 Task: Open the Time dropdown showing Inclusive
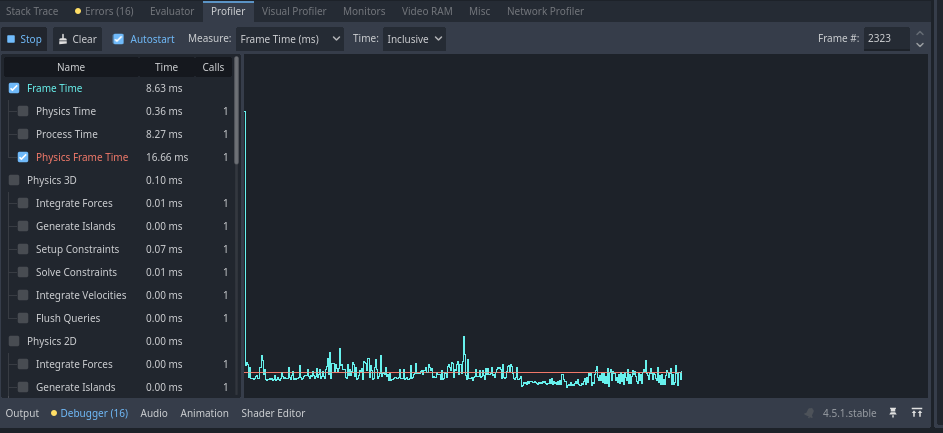[x=413, y=39]
